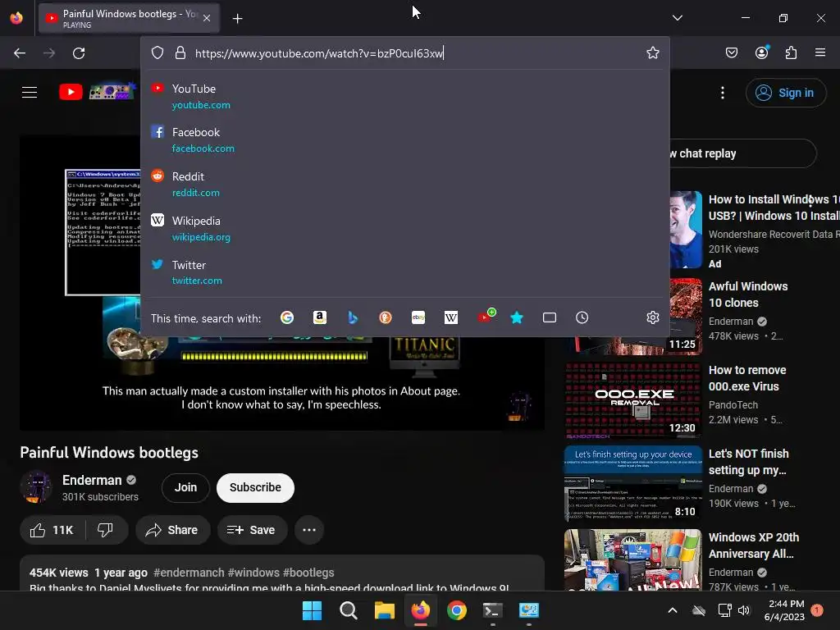
Task: Open Chrome from taskbar
Action: [x=457, y=610]
